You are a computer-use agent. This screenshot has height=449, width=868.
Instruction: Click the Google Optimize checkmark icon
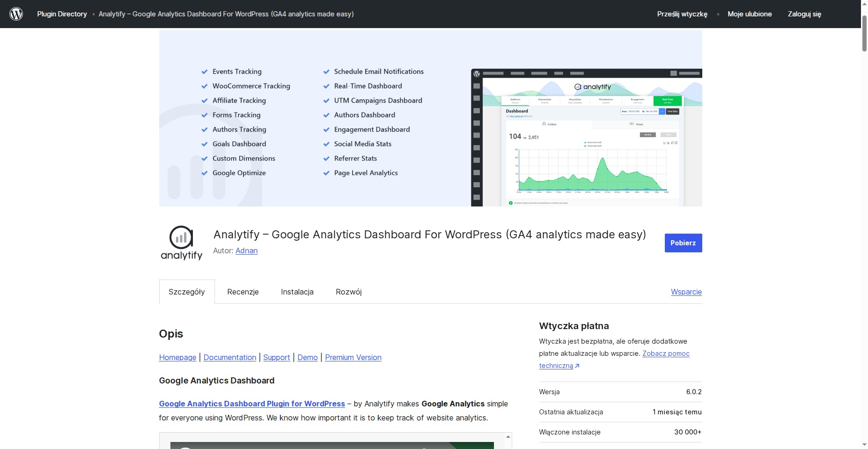pyautogui.click(x=205, y=173)
